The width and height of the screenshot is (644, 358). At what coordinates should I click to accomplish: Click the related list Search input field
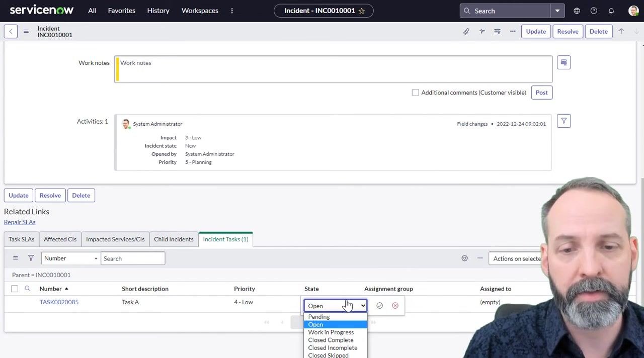tap(133, 258)
